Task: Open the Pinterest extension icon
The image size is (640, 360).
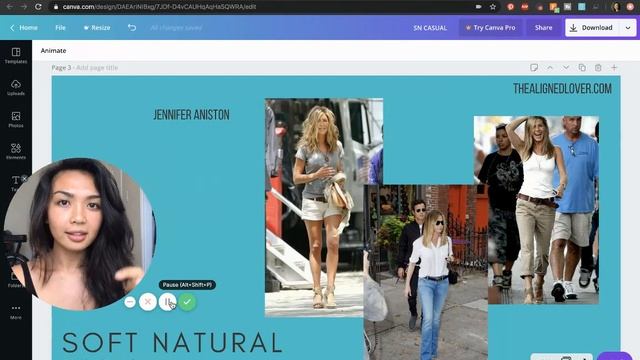Action: click(511, 7)
